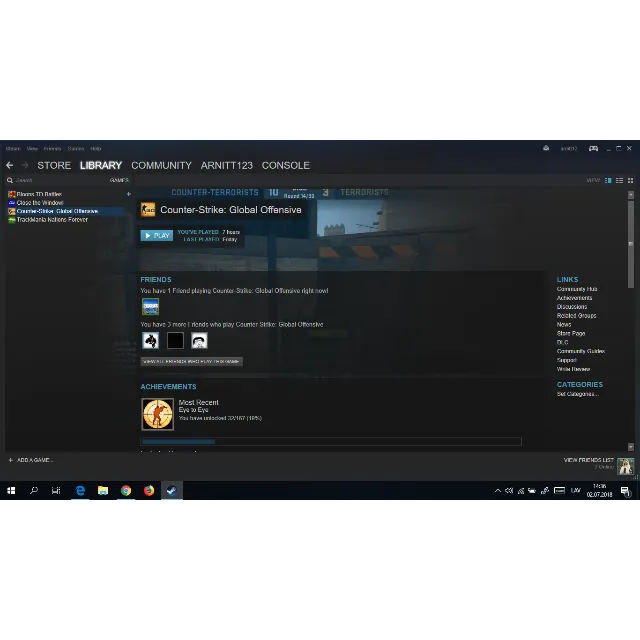Screen dimensions: 640x640
Task: Open Write Review link
Action: tap(573, 369)
